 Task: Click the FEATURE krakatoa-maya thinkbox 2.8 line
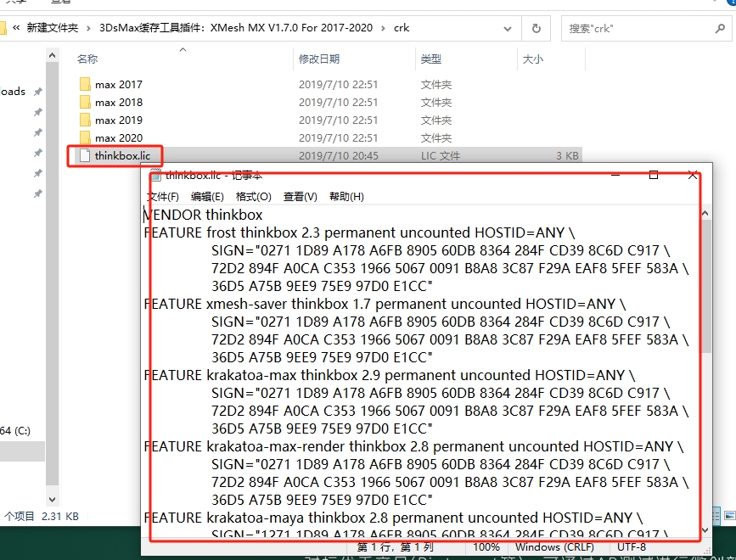(393, 518)
